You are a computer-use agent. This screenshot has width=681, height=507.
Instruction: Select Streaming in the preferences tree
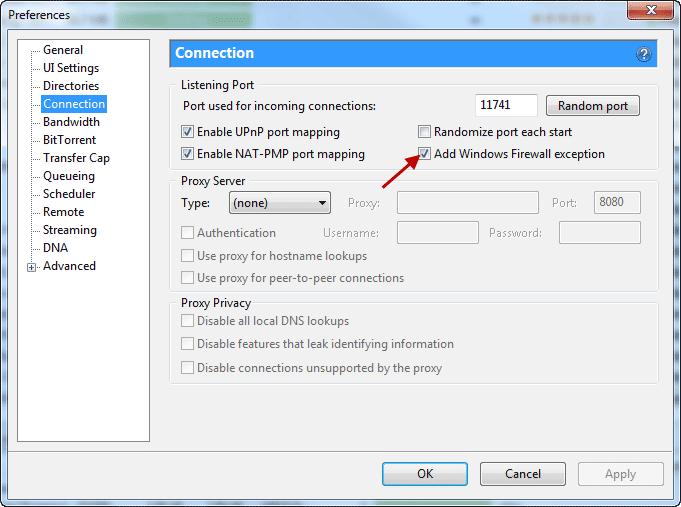pos(70,230)
